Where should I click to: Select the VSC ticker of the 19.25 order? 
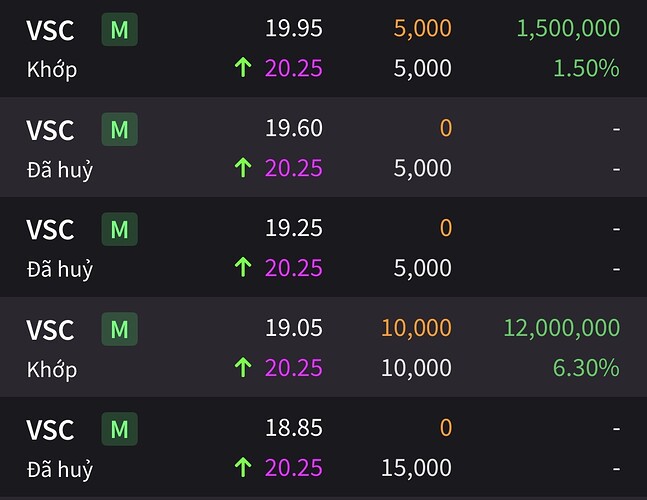pyautogui.click(x=50, y=230)
